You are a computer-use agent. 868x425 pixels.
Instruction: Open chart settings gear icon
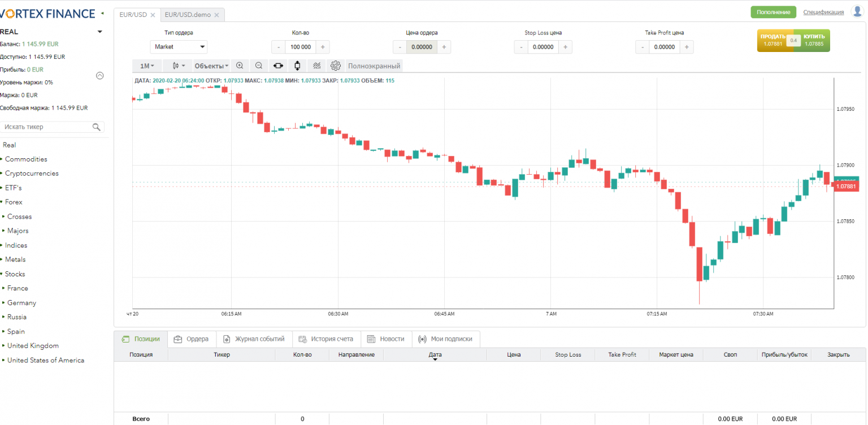[336, 66]
